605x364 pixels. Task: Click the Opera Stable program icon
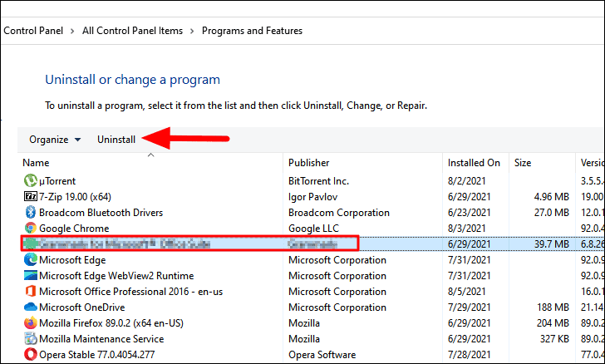click(x=31, y=354)
